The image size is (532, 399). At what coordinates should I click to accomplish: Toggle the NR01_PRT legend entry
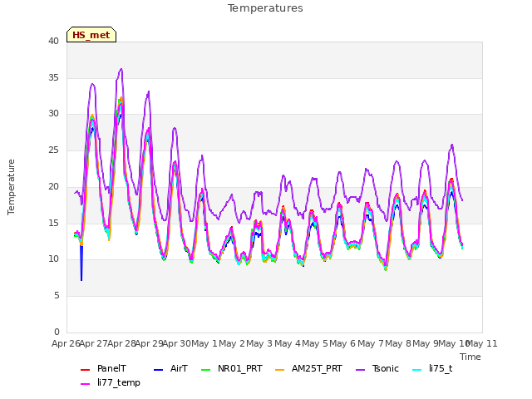click(232, 369)
